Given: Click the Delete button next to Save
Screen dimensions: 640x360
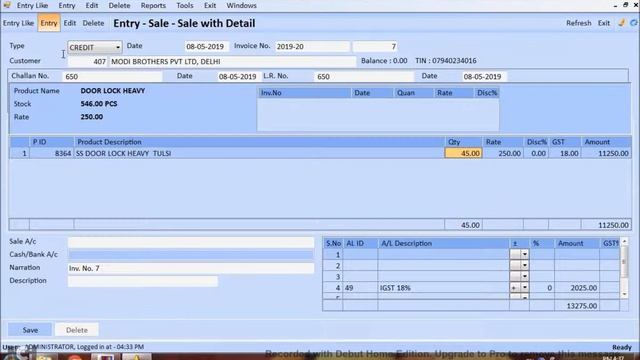Looking at the screenshot, I should [77, 330].
